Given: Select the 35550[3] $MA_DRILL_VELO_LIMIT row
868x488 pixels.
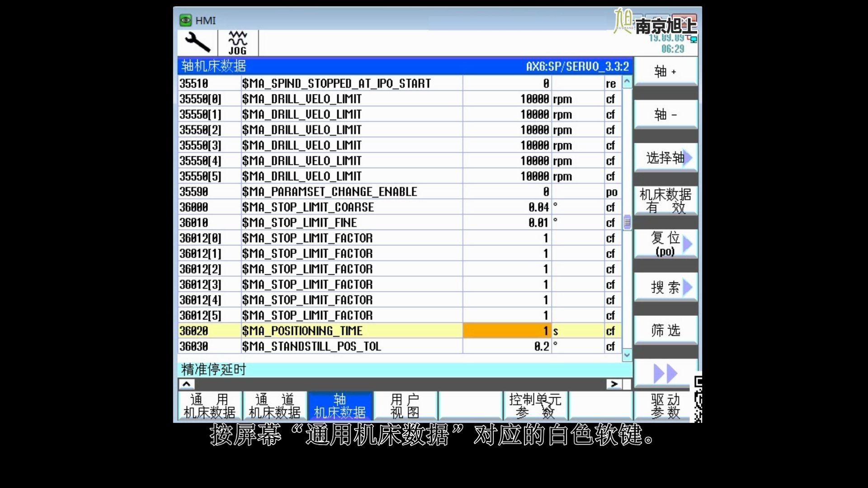Looking at the screenshot, I should pos(400,145).
